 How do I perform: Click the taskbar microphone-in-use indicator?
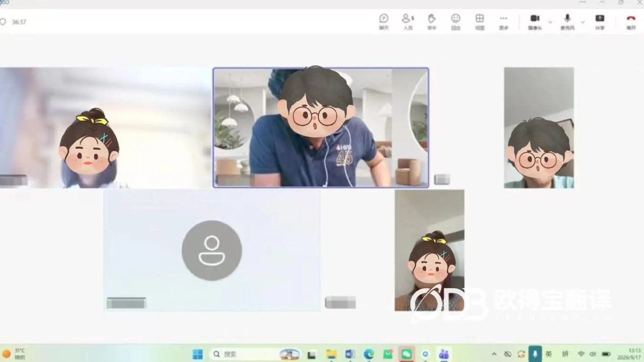coord(535,354)
